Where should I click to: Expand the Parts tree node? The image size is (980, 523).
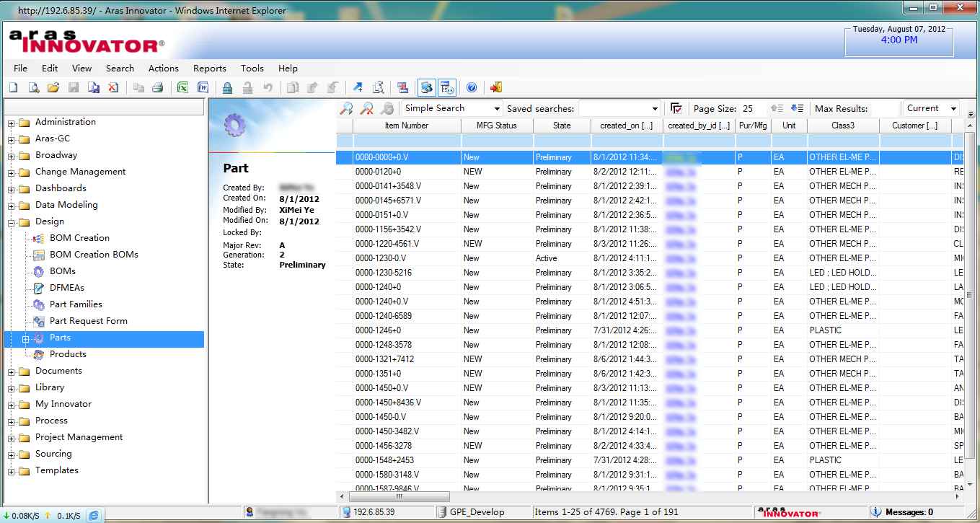point(26,338)
